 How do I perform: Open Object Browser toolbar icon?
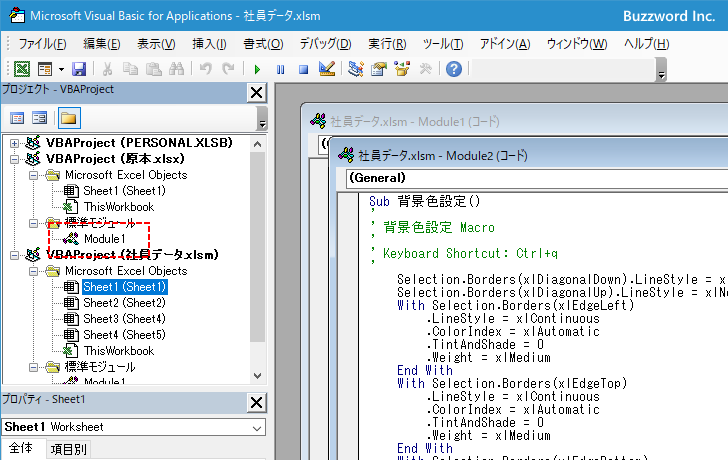tap(402, 69)
